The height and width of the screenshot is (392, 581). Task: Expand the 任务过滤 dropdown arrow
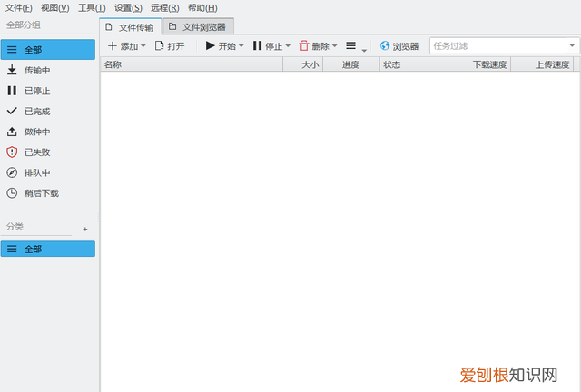[572, 45]
